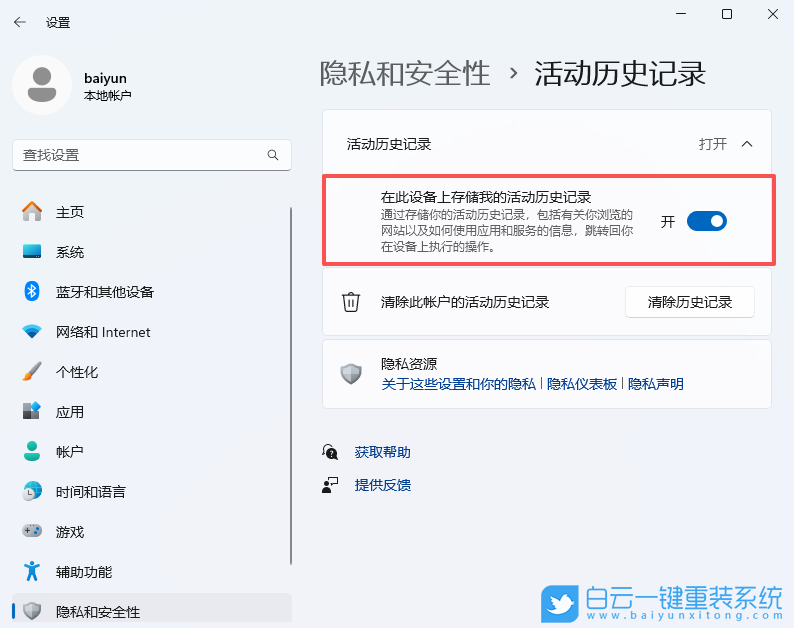
Task: Click the search magnifier icon
Action: [273, 155]
